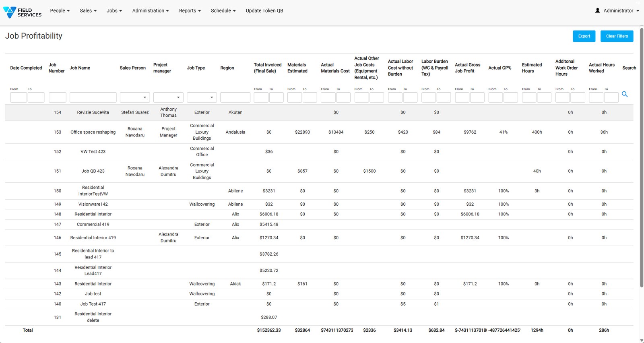Image resolution: width=644 pixels, height=343 pixels.
Task: Open the Project manager filter dropdown
Action: coord(168,97)
